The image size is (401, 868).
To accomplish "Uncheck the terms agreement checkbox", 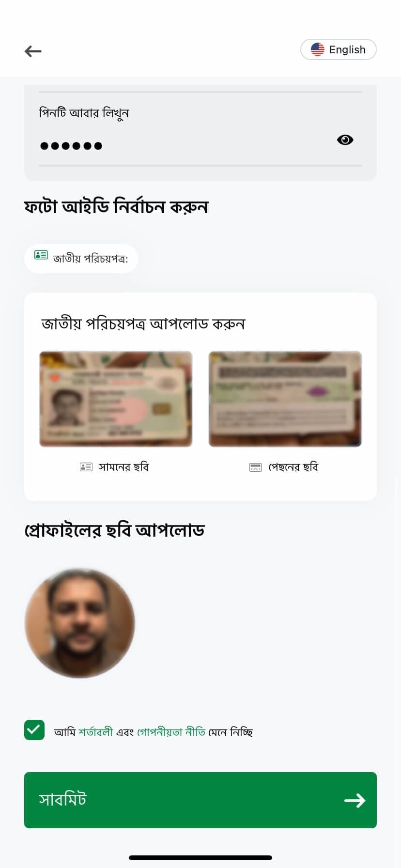I will point(34,730).
